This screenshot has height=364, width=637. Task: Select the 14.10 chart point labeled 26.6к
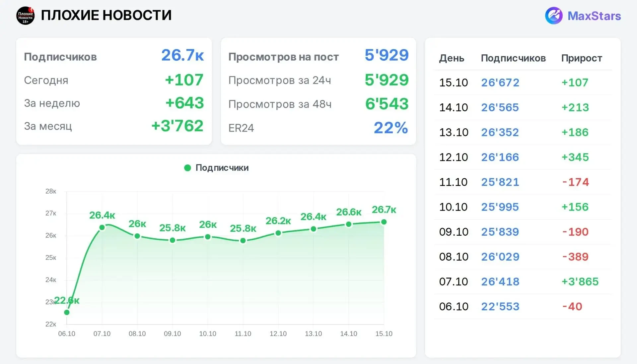349,224
